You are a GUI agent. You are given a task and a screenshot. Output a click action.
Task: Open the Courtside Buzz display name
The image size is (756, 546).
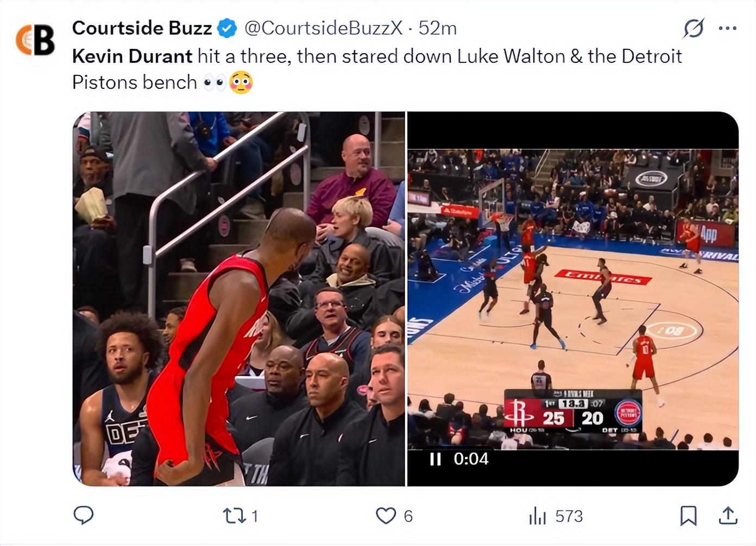(x=142, y=28)
